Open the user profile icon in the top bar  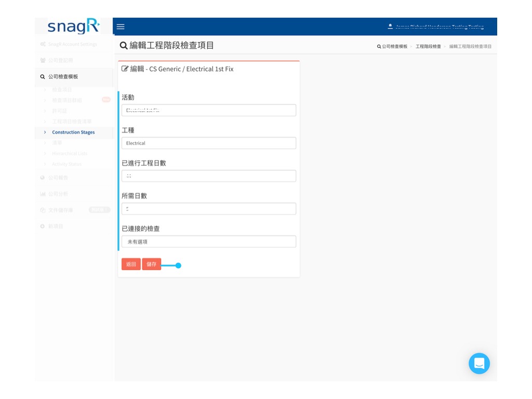click(x=390, y=26)
